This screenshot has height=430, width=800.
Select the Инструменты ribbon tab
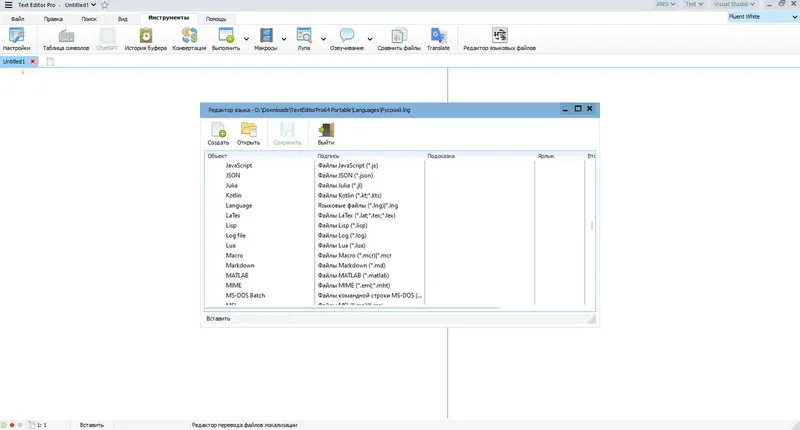click(x=168, y=18)
